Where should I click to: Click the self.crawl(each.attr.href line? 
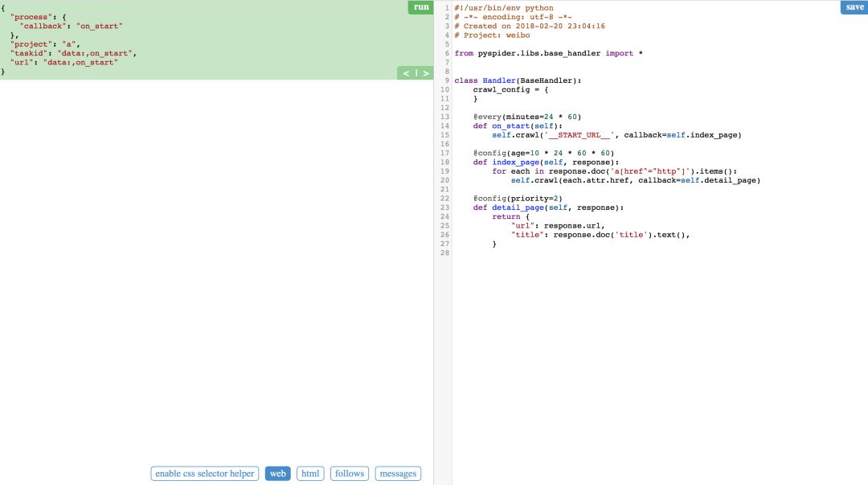636,180
